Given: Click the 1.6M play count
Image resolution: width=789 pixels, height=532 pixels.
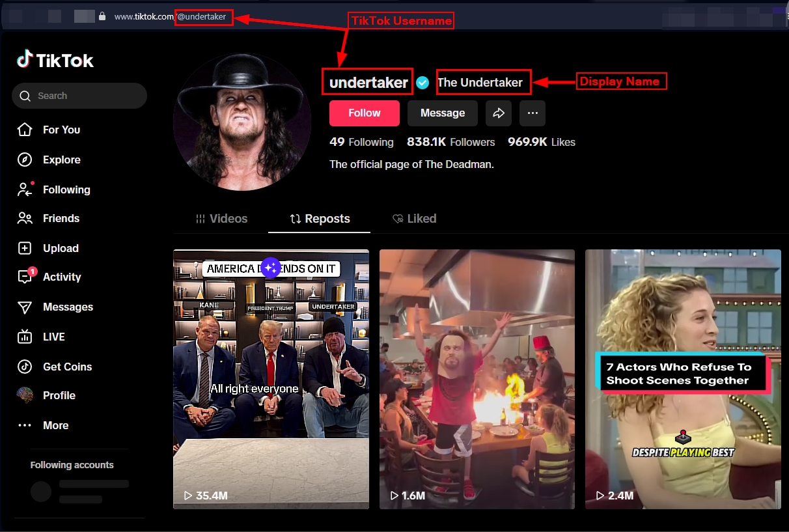Looking at the screenshot, I should [408, 496].
